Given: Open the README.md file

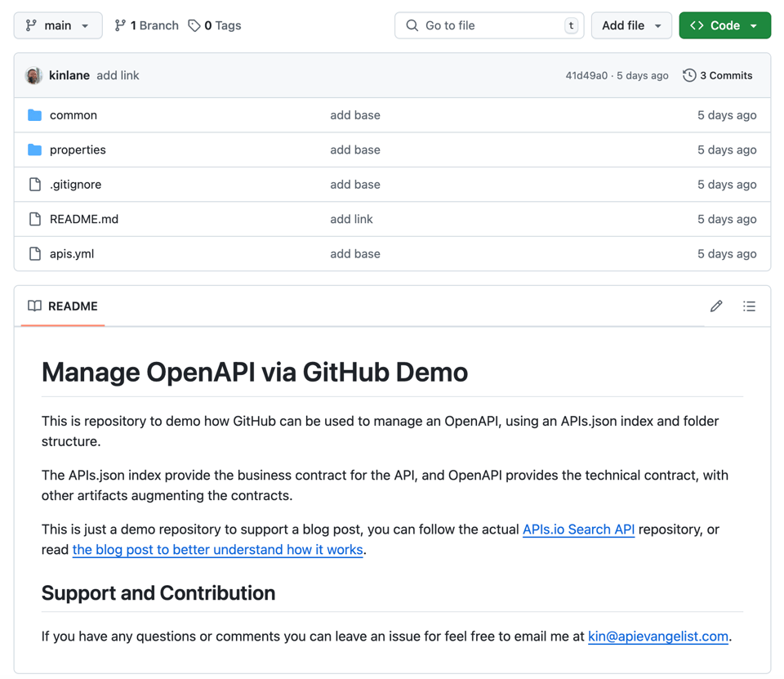Looking at the screenshot, I should point(84,219).
